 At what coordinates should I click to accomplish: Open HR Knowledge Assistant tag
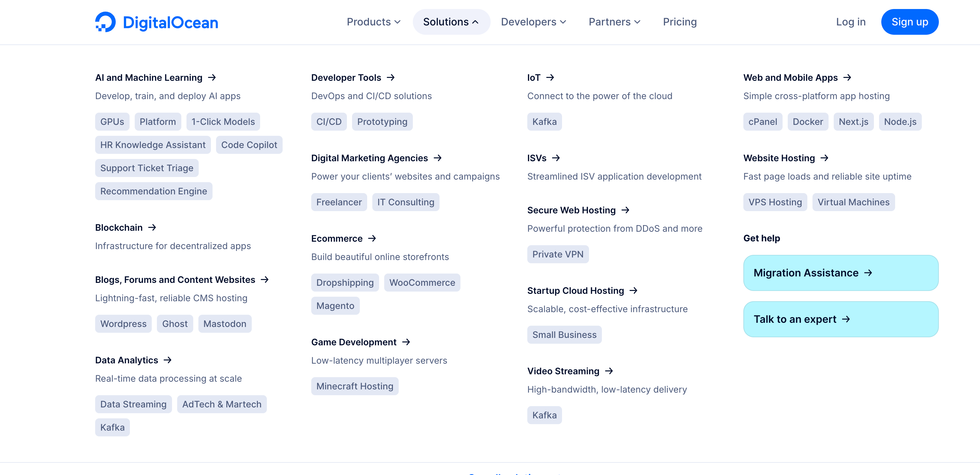[153, 145]
